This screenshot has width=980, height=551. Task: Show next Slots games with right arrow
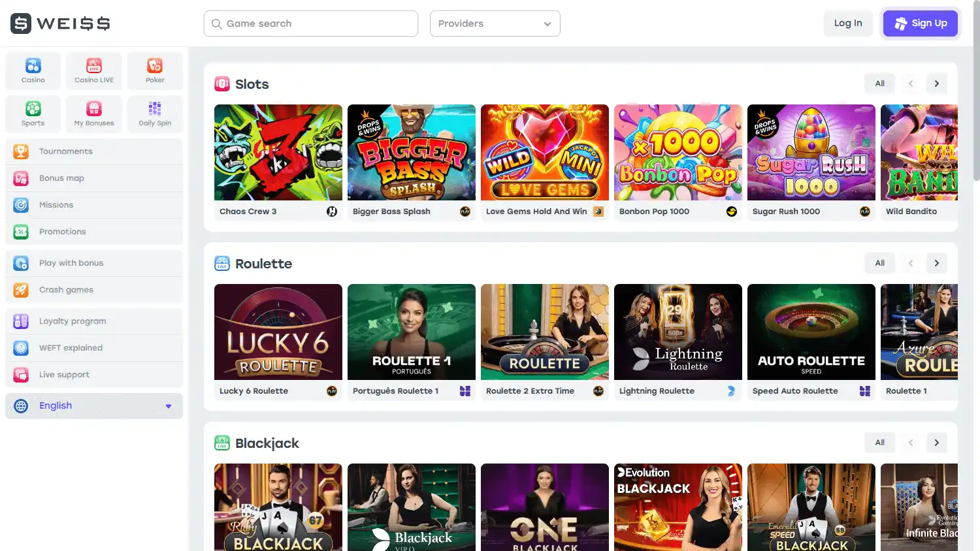click(937, 84)
